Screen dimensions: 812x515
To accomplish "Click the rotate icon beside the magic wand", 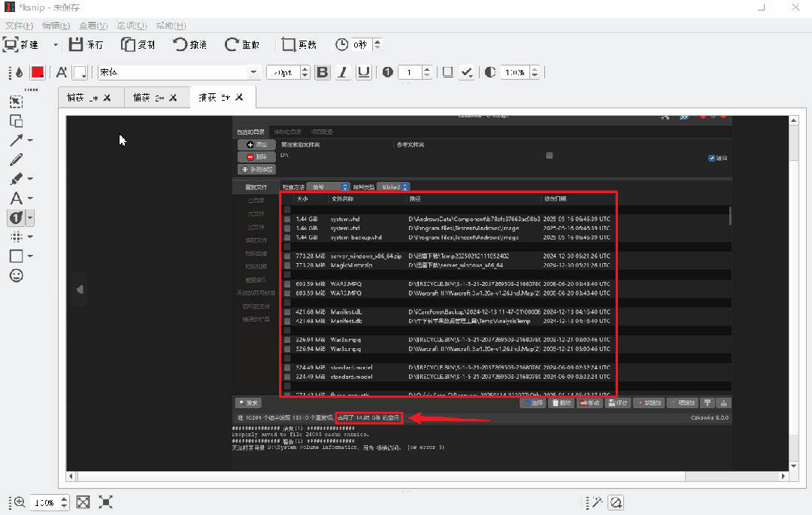I will [x=617, y=502].
